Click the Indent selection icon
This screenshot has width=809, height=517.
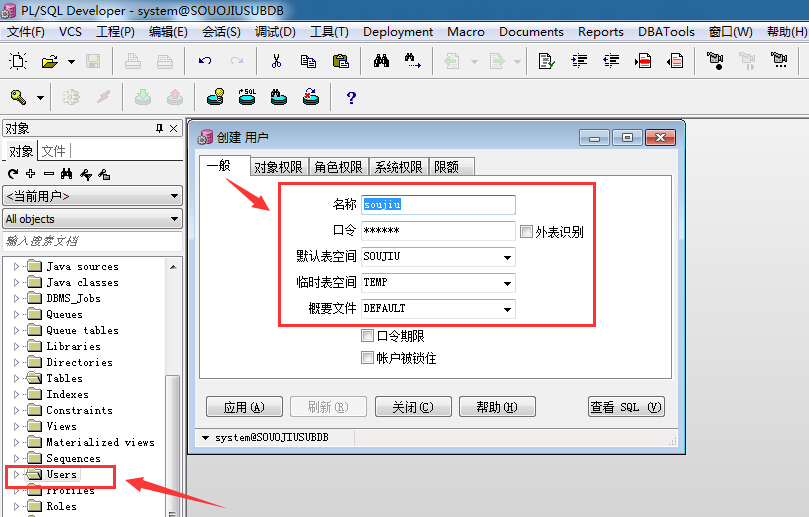579,61
